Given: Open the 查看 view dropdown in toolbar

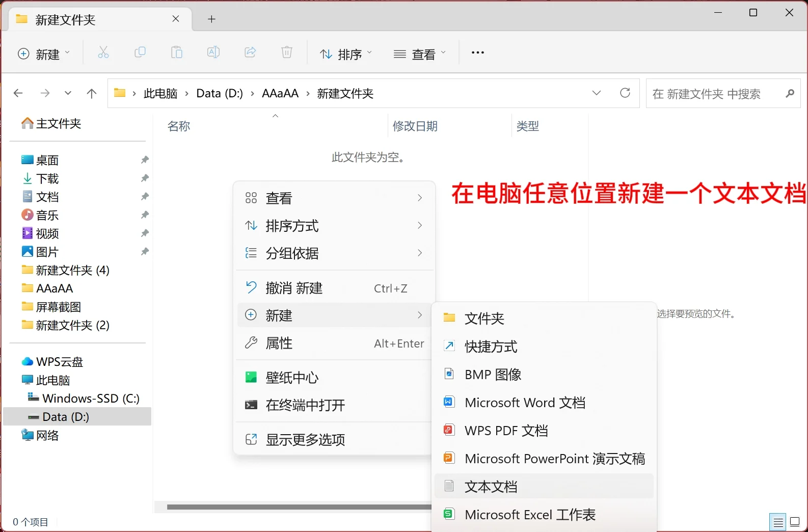Looking at the screenshot, I should [420, 54].
